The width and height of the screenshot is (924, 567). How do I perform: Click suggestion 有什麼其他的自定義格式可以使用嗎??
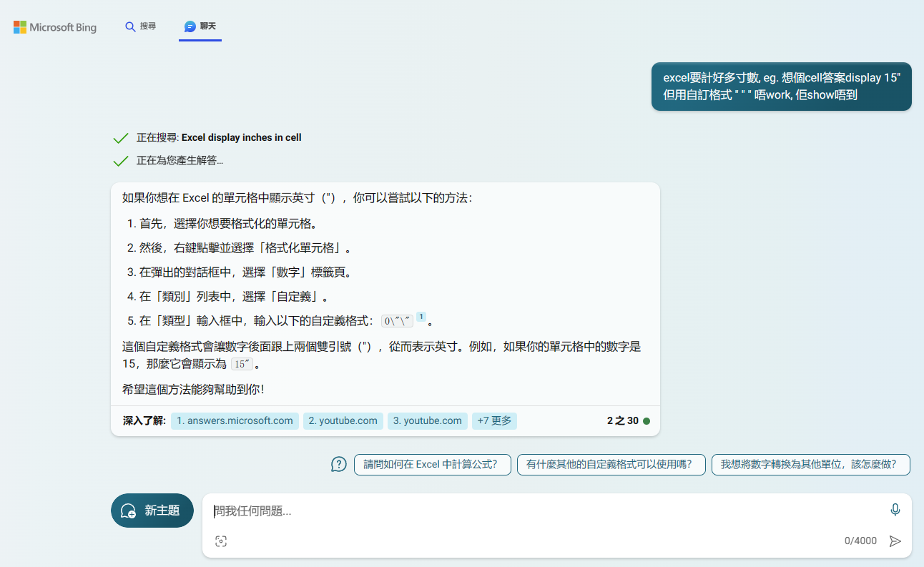[611, 465]
